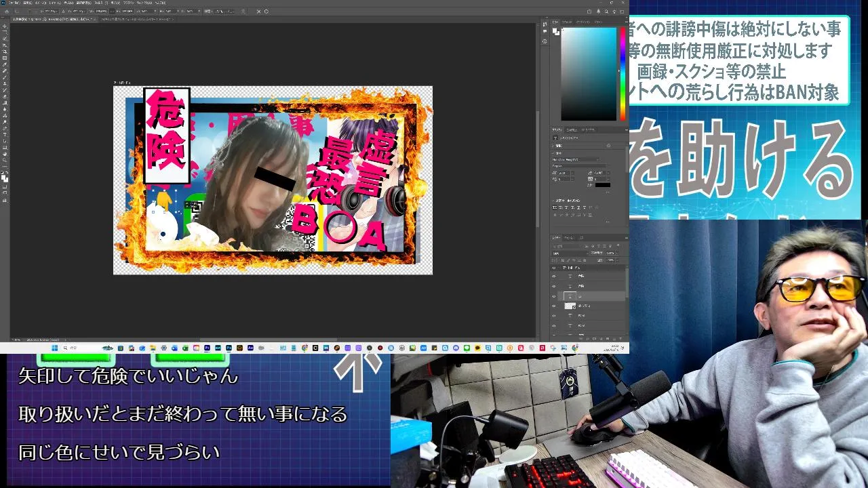Click the Home icon in options bar

pos(7,12)
